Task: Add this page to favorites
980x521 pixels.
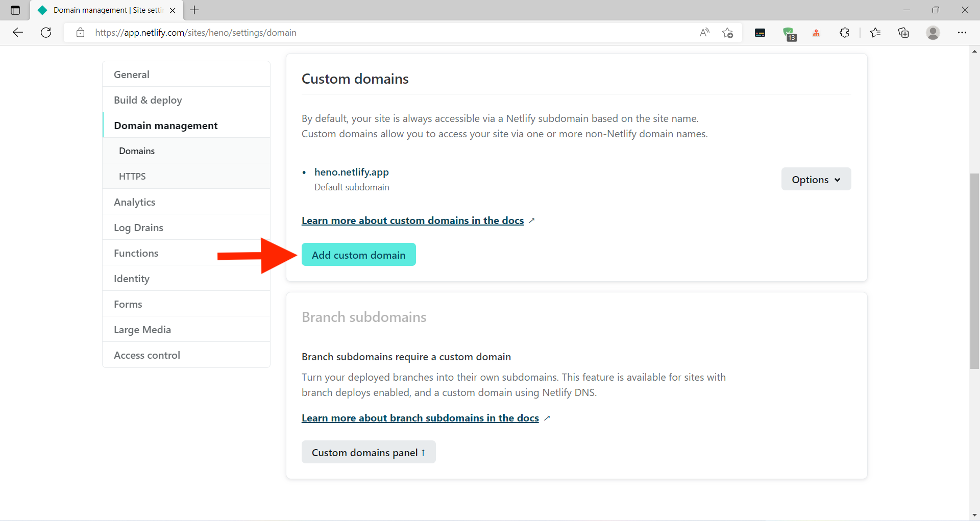Action: click(x=728, y=32)
